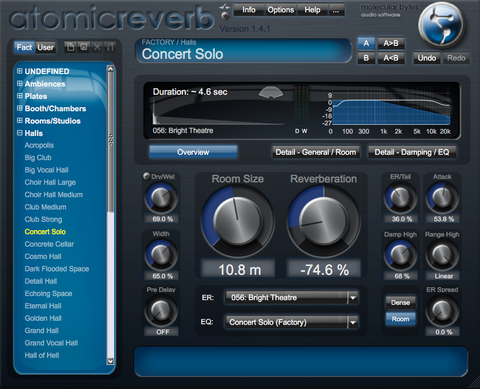This screenshot has height=389, width=480.
Task: Select the Fact preset bank
Action: point(24,47)
